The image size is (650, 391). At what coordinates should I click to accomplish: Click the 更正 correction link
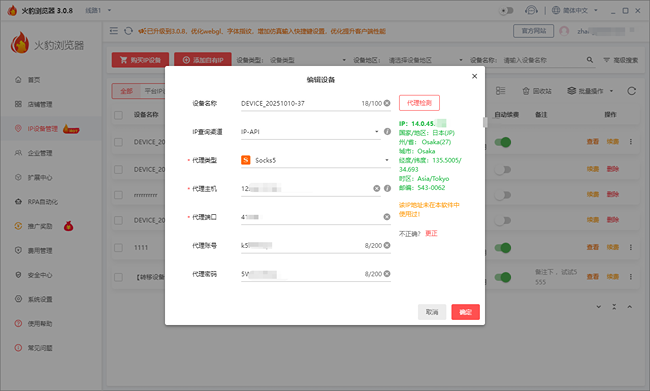(431, 233)
